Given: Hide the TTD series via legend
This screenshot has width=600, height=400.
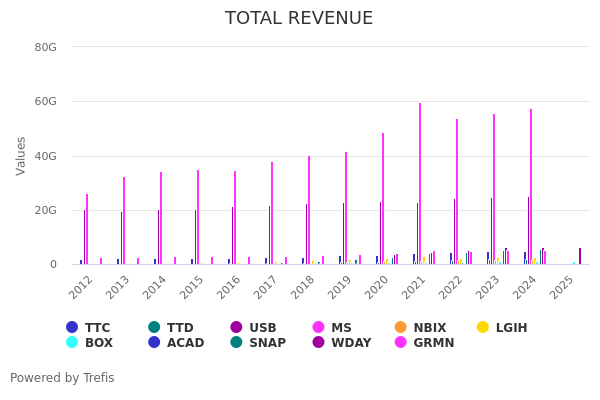Looking at the screenshot, I should tap(154, 327).
